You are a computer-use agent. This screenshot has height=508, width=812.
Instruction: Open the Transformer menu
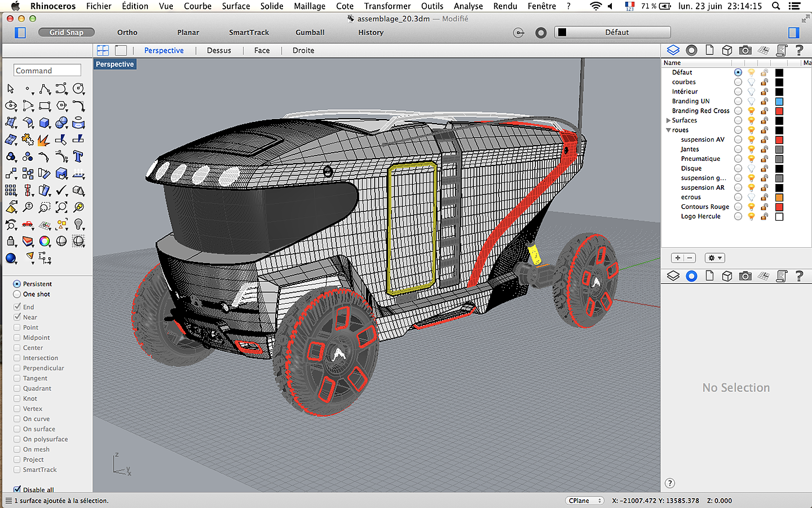[x=387, y=6]
